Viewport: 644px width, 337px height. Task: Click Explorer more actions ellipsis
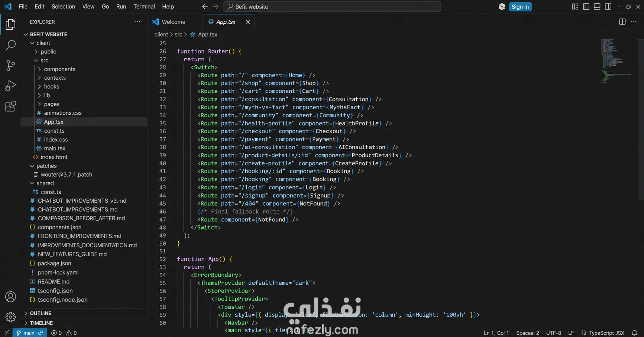tap(137, 22)
